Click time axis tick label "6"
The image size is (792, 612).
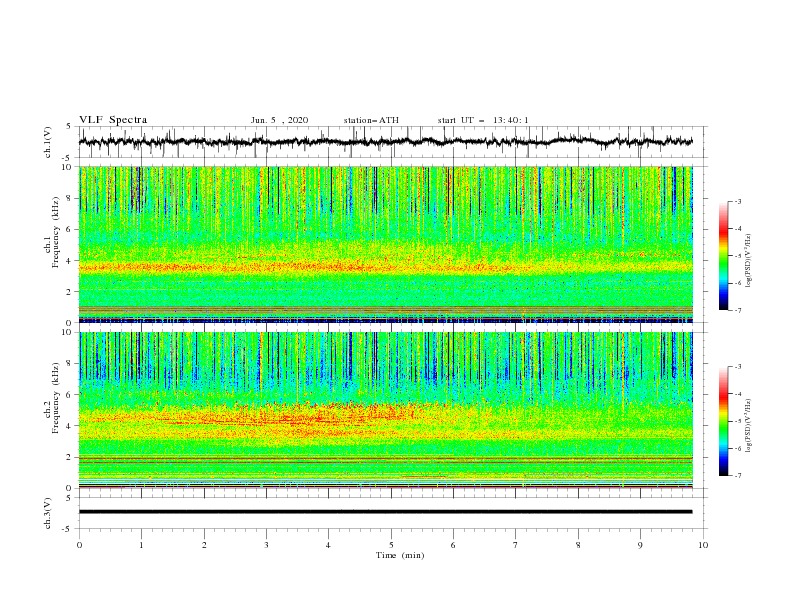point(453,545)
